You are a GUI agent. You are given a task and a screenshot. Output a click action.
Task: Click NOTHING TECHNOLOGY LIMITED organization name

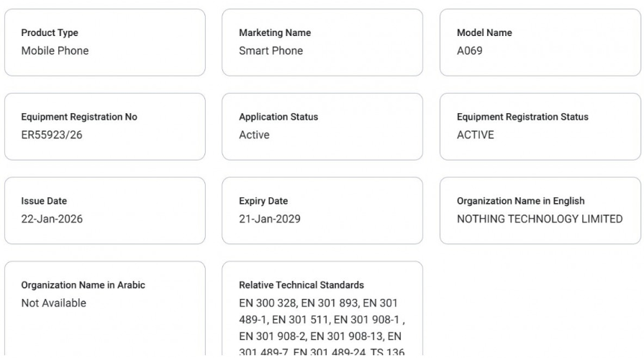tap(540, 220)
